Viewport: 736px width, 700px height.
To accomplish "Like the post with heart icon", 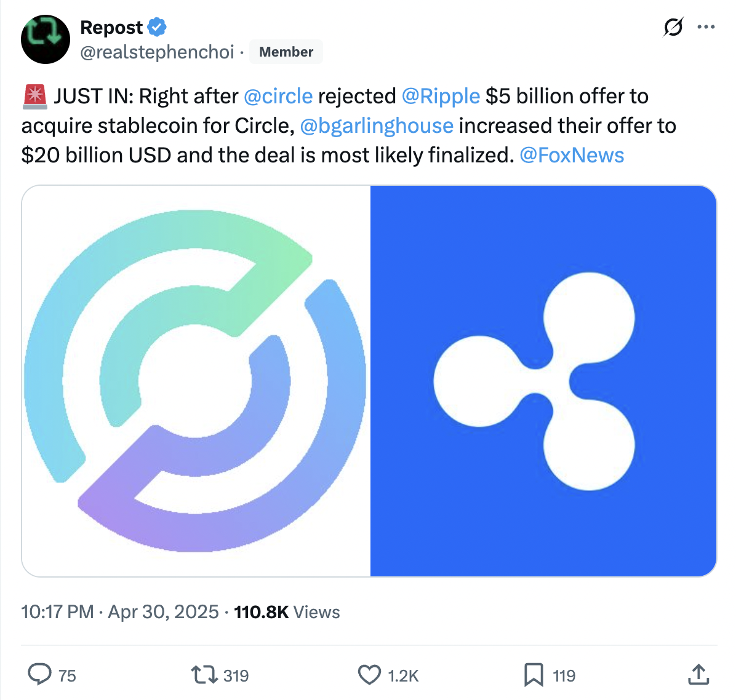I will [369, 675].
